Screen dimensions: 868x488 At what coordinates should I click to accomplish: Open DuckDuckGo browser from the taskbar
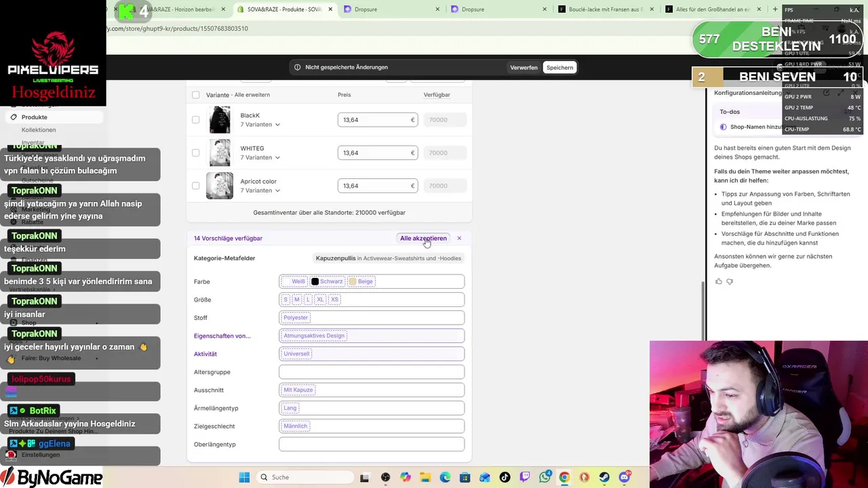[x=585, y=477]
